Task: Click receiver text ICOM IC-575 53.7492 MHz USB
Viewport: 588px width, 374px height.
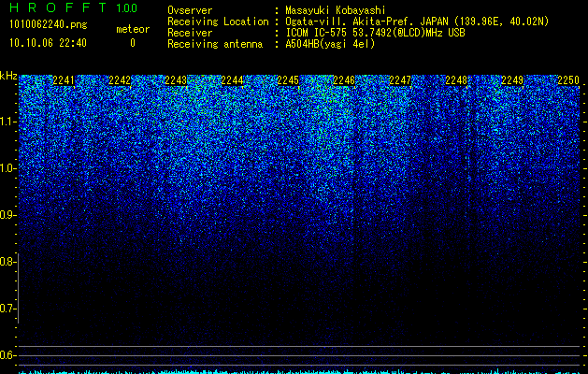Action: click(x=375, y=33)
